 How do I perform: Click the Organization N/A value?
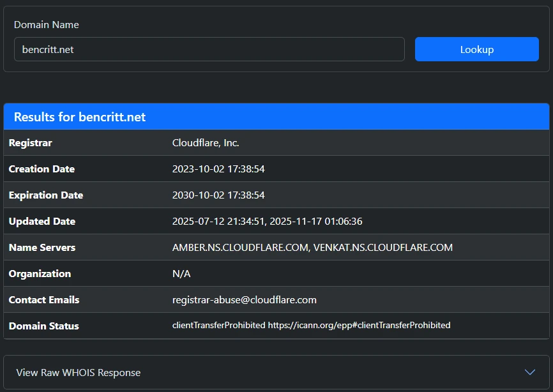pos(181,273)
